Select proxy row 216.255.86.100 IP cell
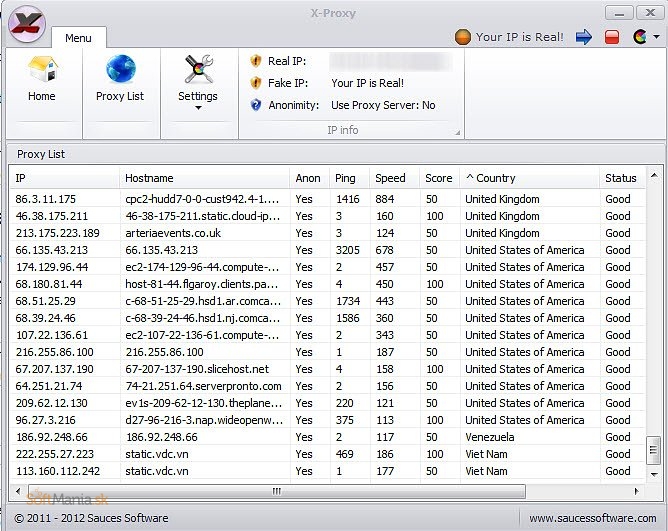Screen dimensions: 668x531 [x=55, y=352]
